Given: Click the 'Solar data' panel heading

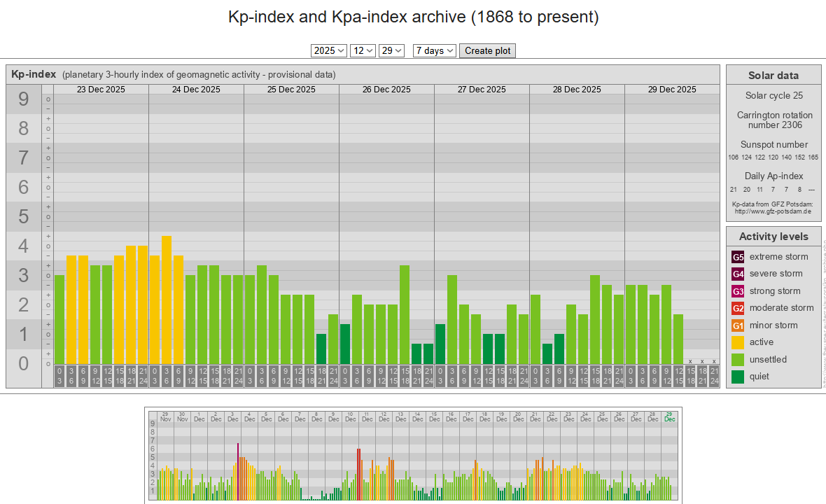Looking at the screenshot, I should pyautogui.click(x=773, y=76).
